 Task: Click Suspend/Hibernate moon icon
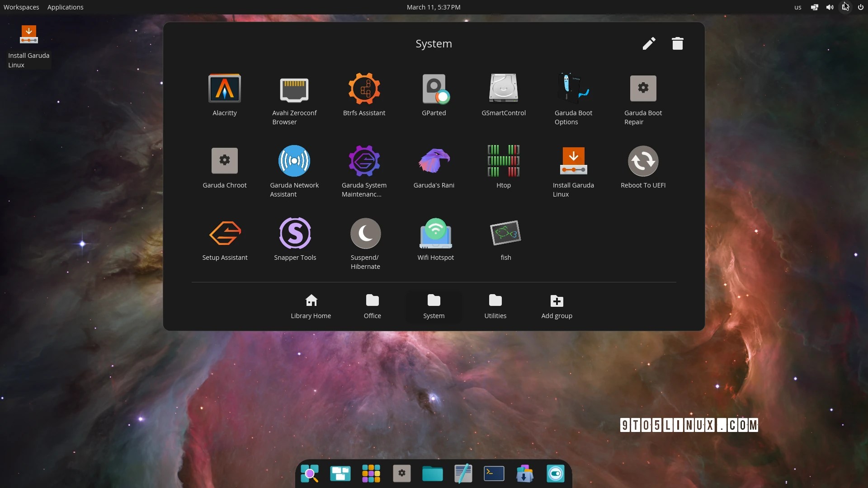365,234
